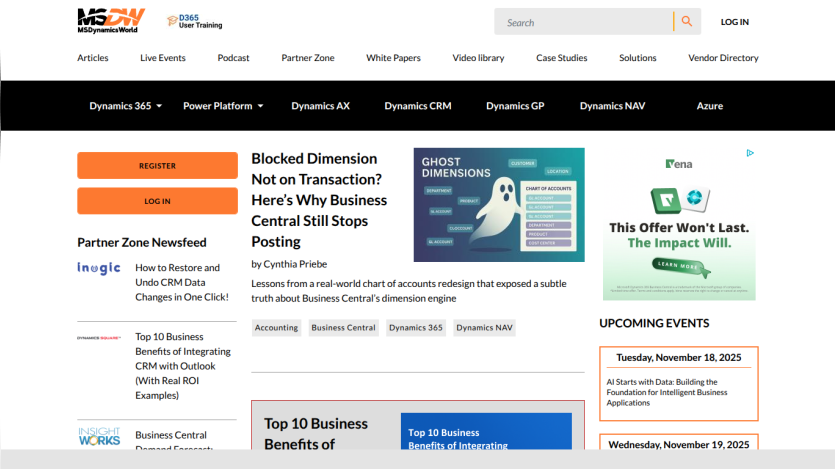Click the Tuesday, November 18, 2025 event date

click(x=678, y=358)
